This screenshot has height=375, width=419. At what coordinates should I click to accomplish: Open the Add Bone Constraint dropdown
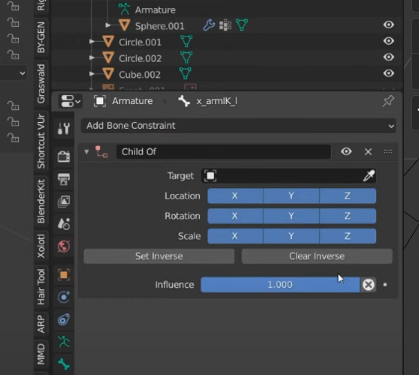tap(238, 126)
